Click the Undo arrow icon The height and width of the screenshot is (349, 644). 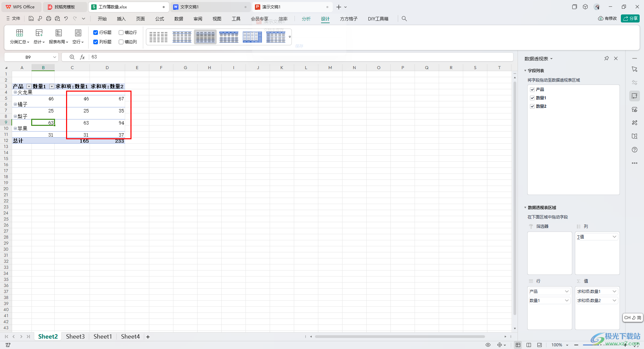[66, 19]
